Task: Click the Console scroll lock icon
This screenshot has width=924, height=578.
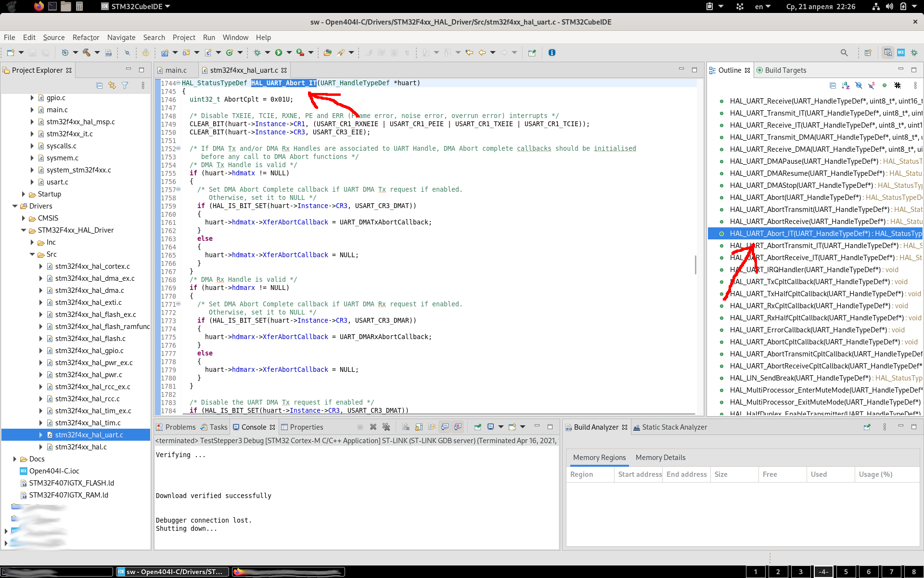Action: pos(419,427)
